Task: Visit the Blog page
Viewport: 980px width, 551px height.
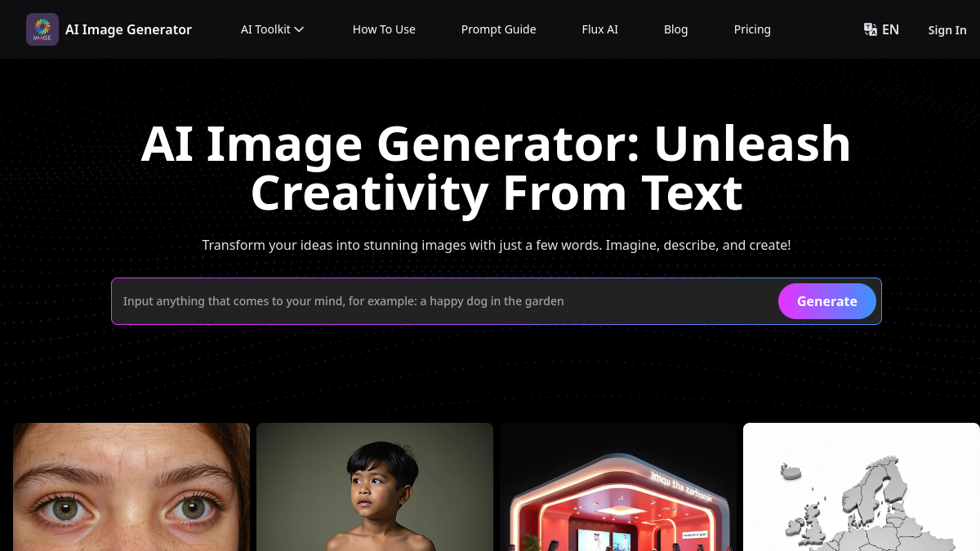Action: (675, 29)
